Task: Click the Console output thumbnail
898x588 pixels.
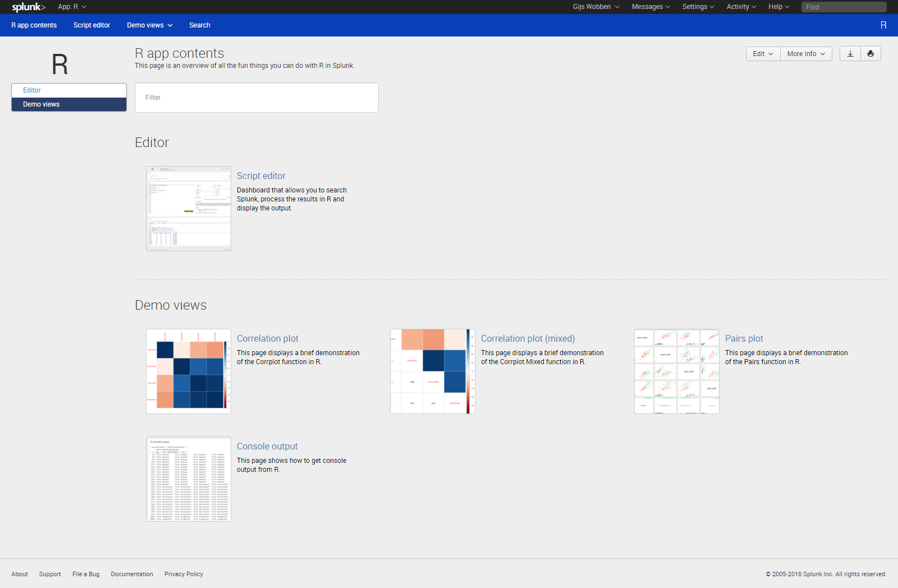Action: (x=189, y=479)
